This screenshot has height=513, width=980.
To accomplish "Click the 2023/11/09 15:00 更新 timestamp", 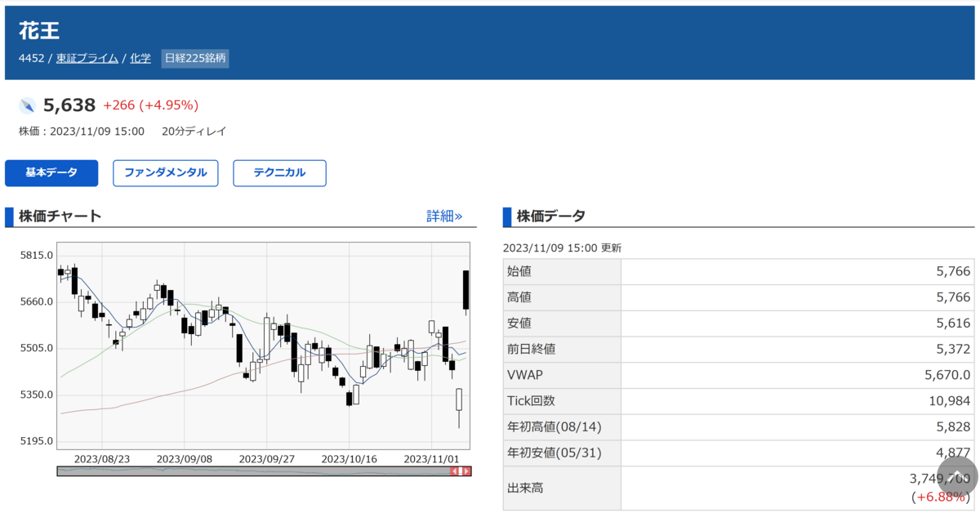I will 562,248.
